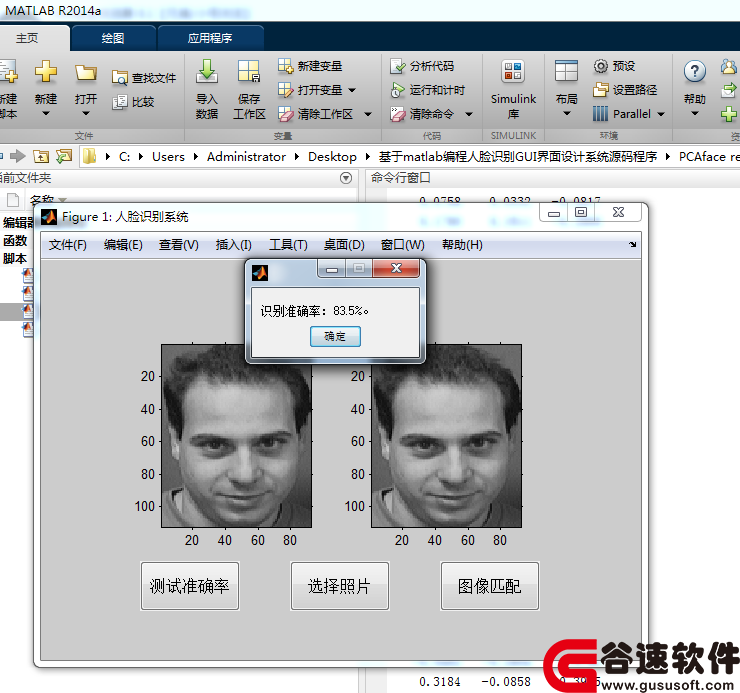Open the Current Folder panel actions dropdown

click(x=346, y=178)
